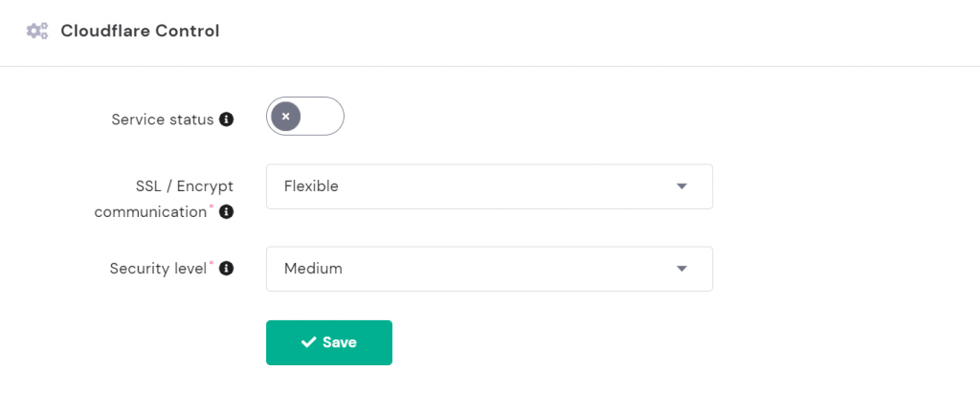Click the red asterisk after SSL communication label
The width and height of the screenshot is (980, 414).
click(212, 207)
